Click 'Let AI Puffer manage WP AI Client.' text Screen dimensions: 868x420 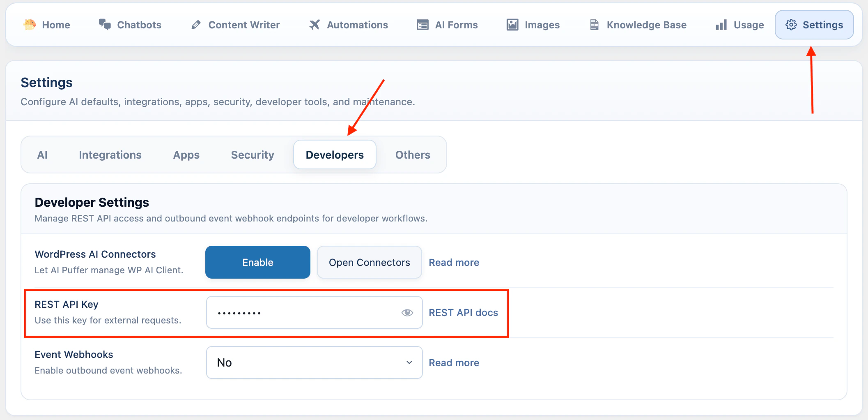(x=109, y=270)
